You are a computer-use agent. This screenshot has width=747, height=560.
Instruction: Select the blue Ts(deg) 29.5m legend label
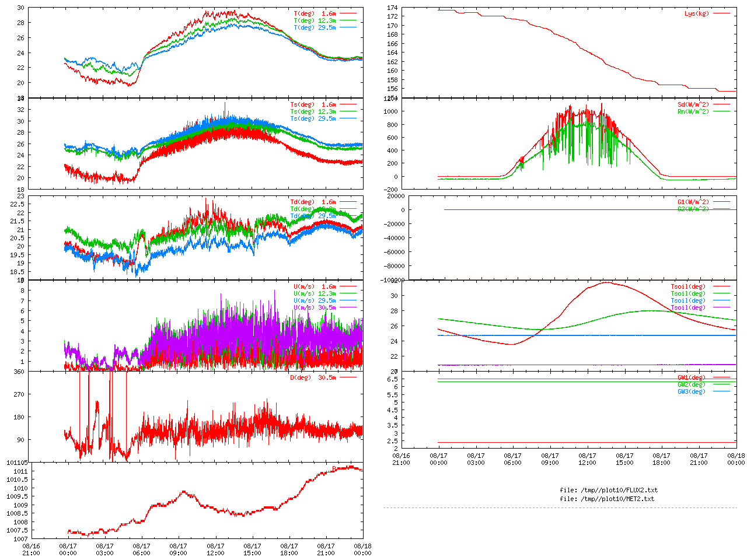[313, 118]
